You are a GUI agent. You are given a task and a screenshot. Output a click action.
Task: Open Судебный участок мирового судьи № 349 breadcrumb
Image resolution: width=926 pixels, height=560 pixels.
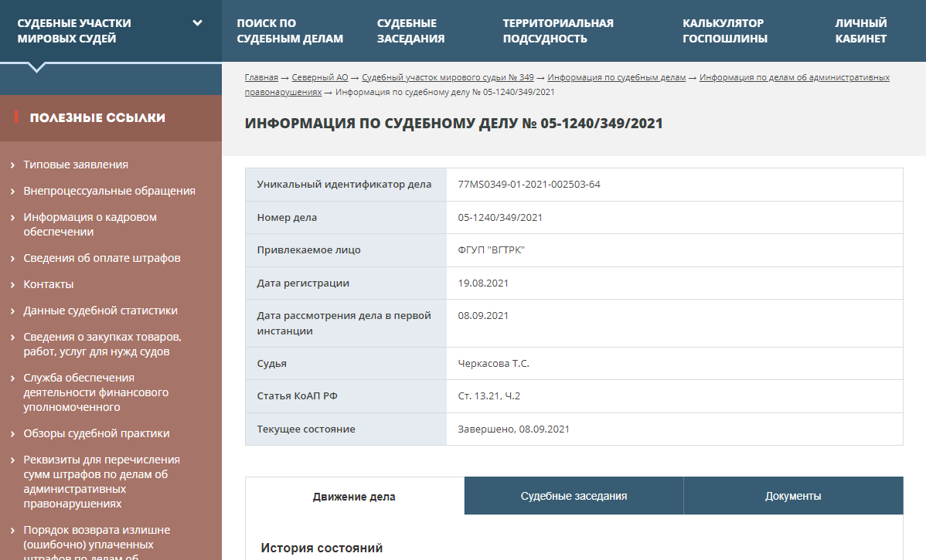click(448, 77)
